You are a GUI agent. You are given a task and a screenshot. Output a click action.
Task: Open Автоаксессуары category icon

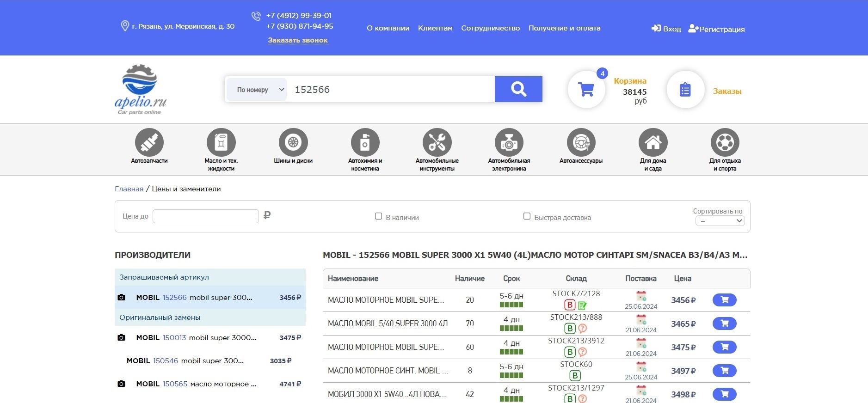coord(581,142)
